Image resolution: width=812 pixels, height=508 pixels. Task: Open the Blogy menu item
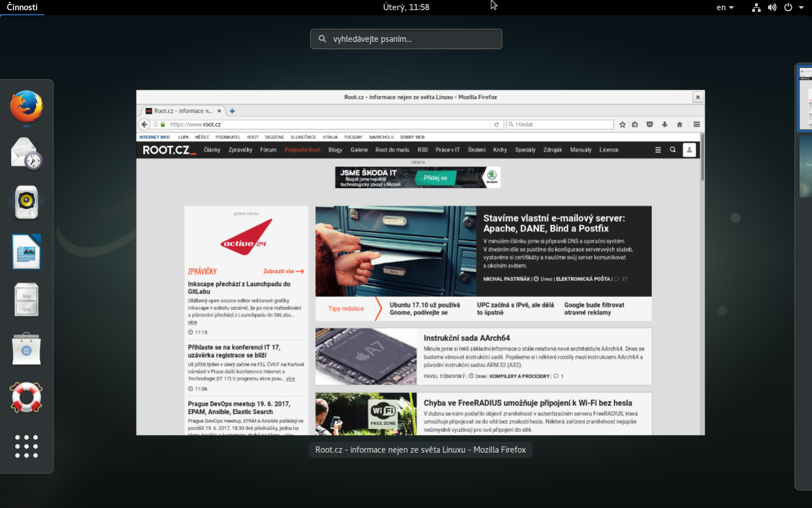[336, 150]
